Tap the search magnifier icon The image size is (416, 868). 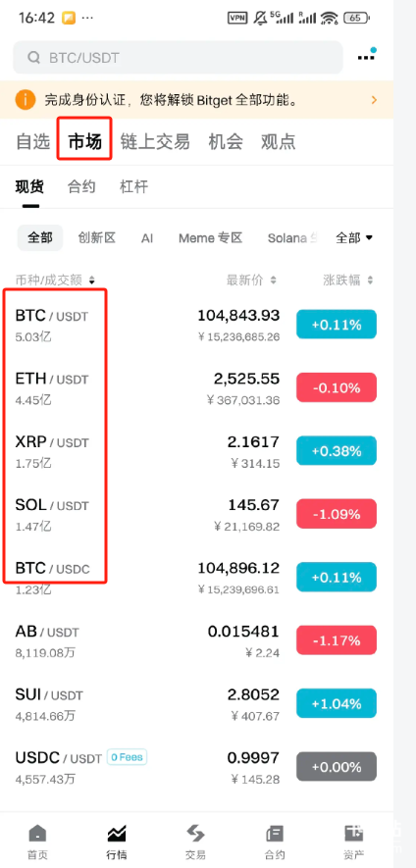tap(33, 58)
